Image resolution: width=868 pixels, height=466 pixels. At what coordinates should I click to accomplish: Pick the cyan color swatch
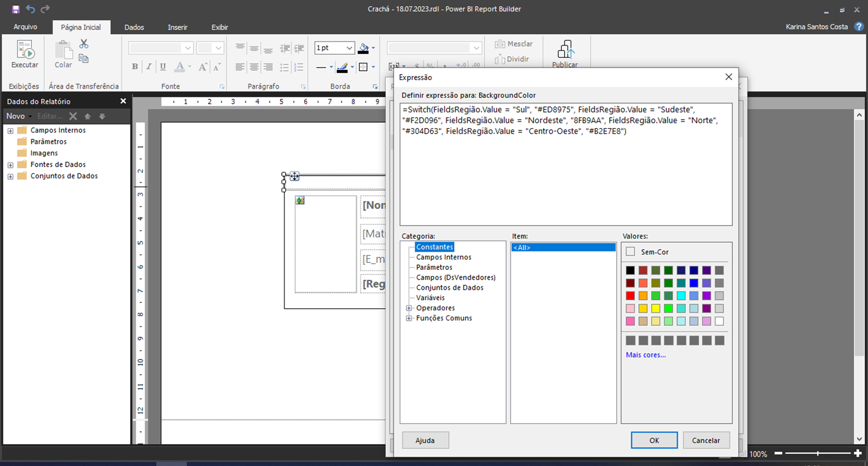coord(681,296)
